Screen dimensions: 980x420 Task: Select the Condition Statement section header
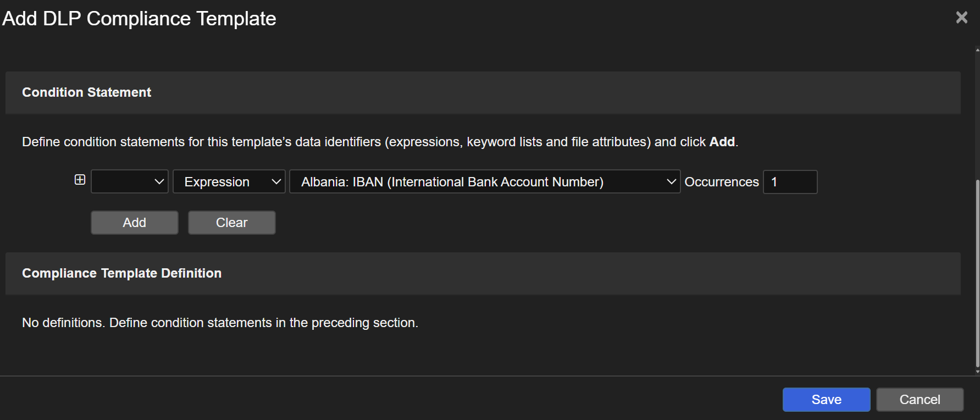(86, 92)
